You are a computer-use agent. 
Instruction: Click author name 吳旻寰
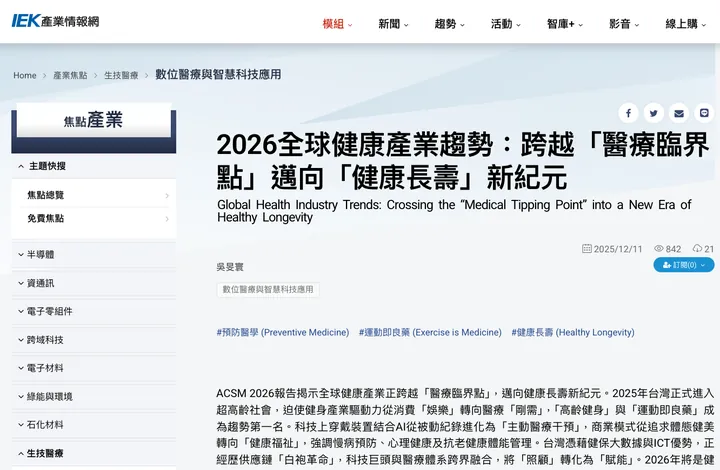230,267
